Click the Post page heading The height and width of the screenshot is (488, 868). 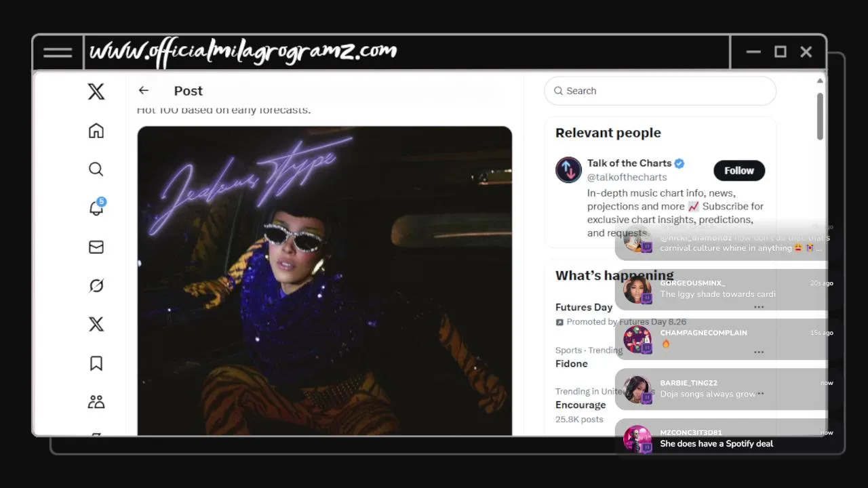(189, 91)
